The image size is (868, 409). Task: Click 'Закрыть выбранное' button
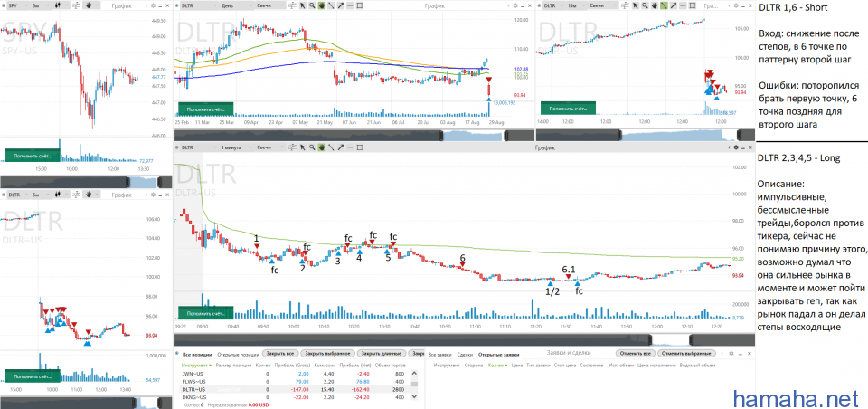point(327,354)
